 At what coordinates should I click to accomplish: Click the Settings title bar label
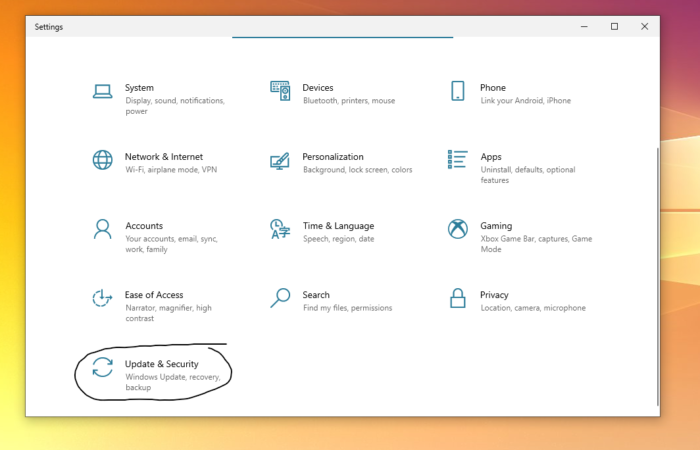click(x=49, y=27)
